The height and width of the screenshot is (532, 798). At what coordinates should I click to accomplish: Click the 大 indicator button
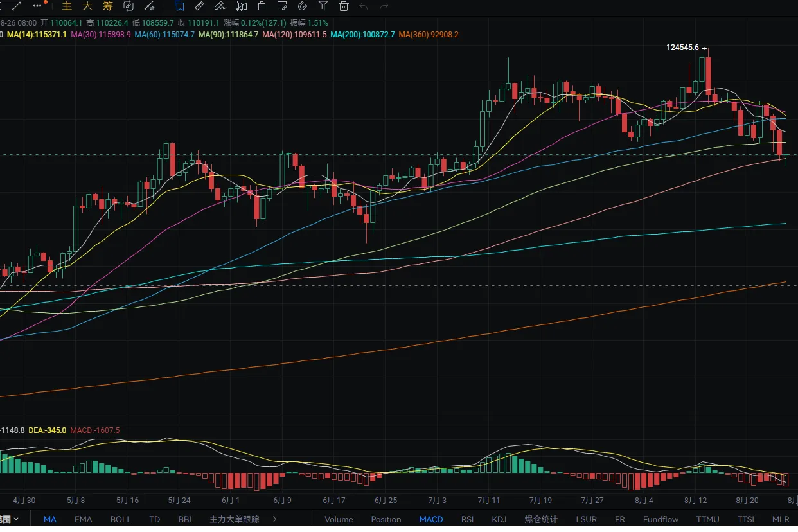[x=87, y=6]
